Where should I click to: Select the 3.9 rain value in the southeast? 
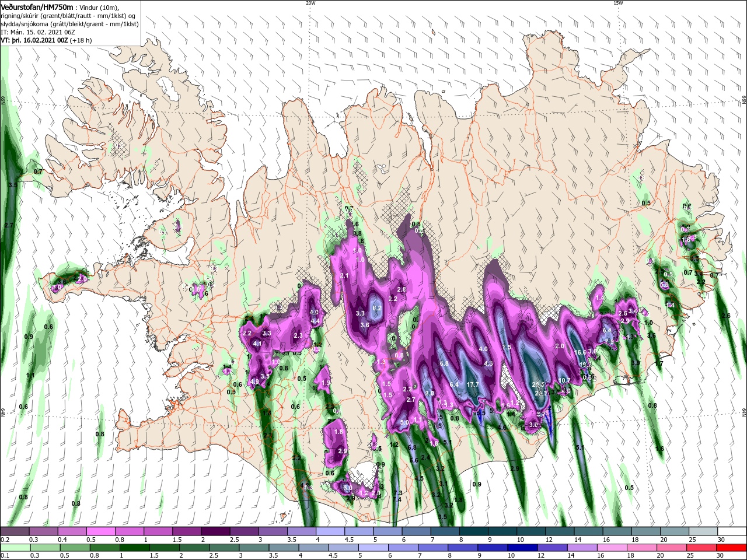click(x=636, y=363)
